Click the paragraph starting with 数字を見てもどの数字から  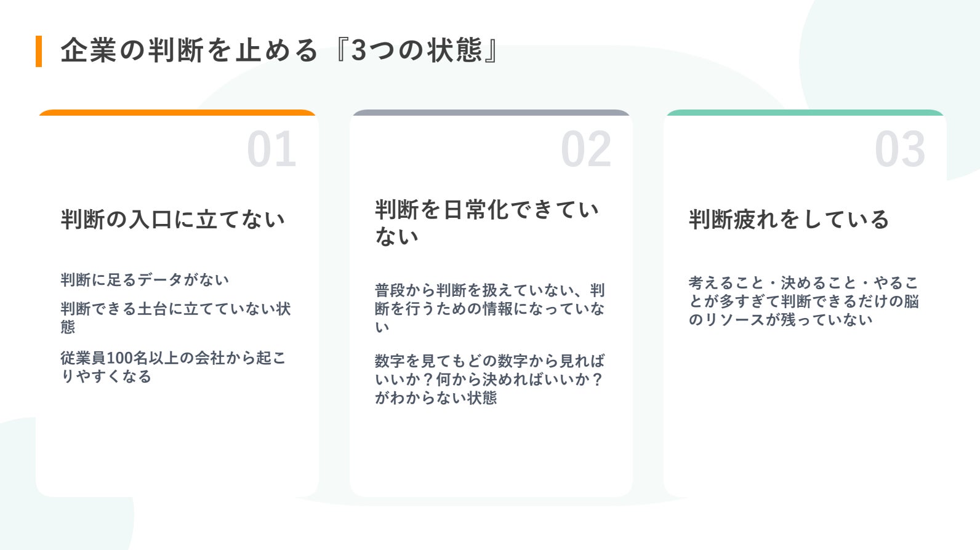pos(489,379)
